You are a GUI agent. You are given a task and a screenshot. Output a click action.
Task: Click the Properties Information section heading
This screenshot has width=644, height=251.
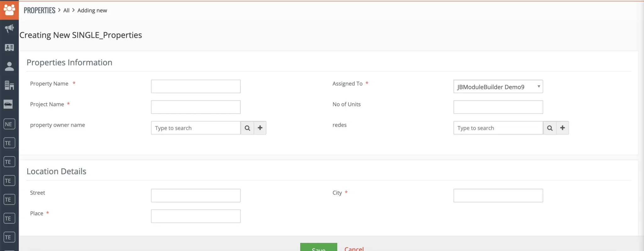(69, 62)
